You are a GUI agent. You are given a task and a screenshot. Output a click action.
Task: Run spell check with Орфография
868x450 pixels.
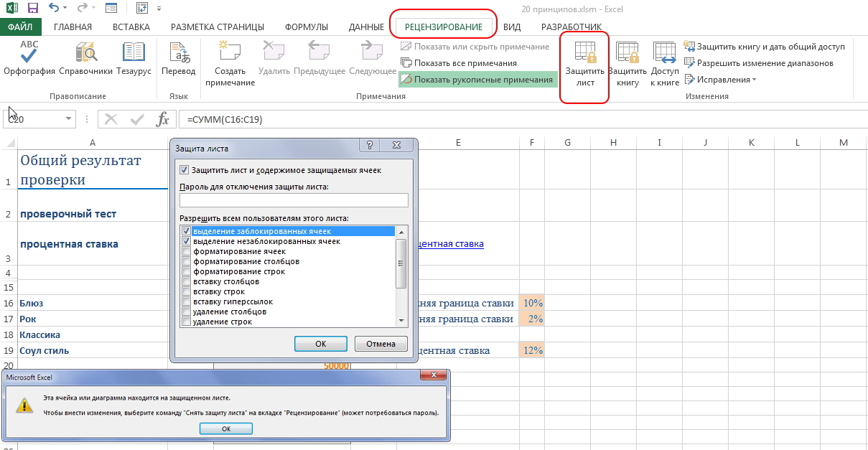click(29, 59)
